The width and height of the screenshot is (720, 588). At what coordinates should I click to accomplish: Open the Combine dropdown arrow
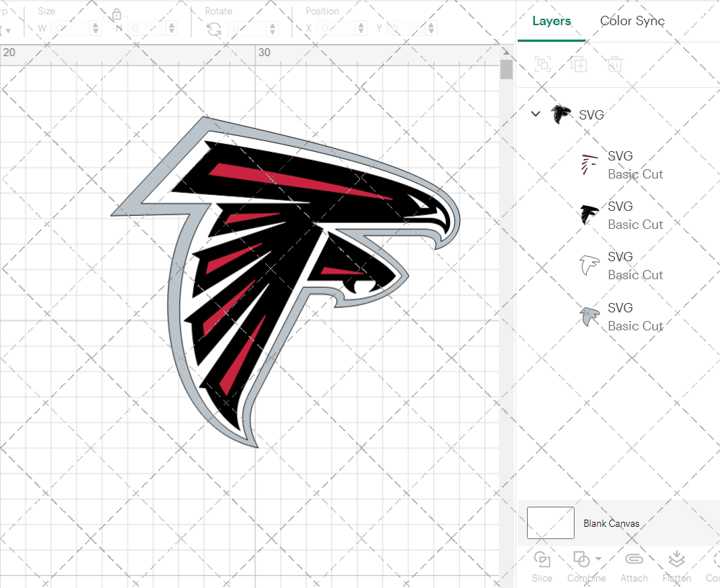tap(598, 558)
